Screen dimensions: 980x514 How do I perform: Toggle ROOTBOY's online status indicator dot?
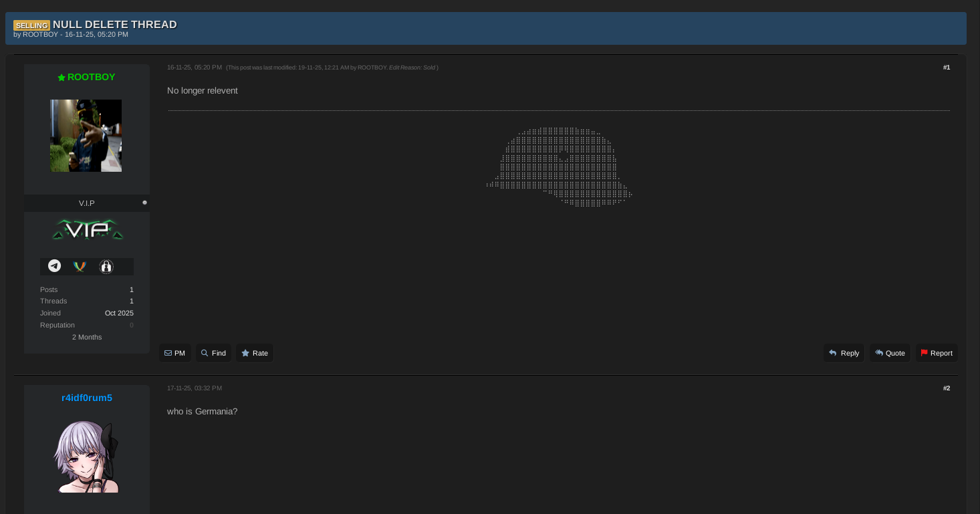[144, 202]
